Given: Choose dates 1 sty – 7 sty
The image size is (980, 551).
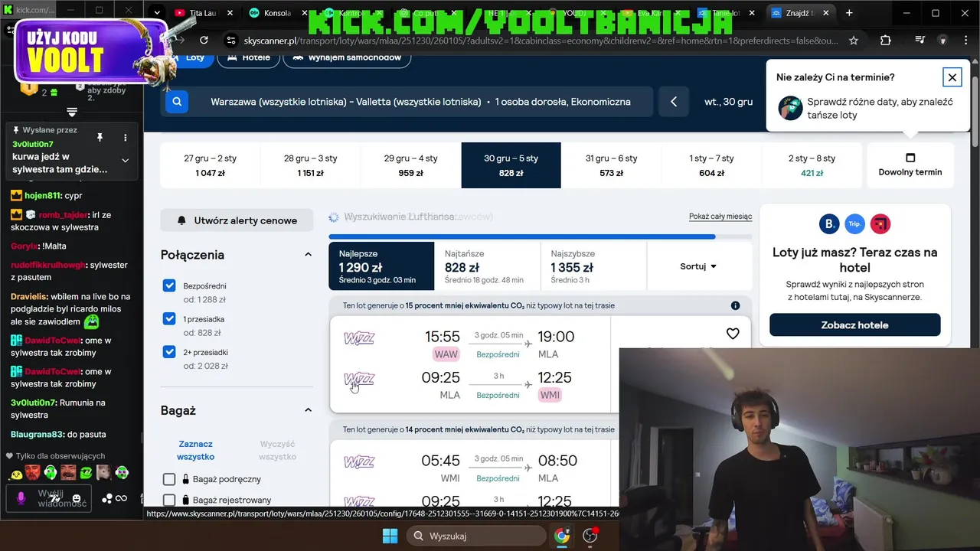Looking at the screenshot, I should (x=711, y=165).
